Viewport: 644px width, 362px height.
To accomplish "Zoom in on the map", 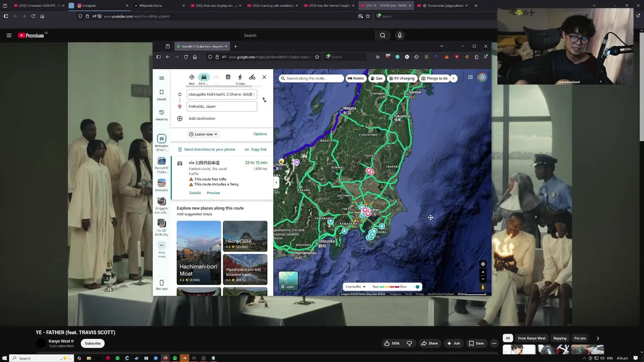I will tap(483, 273).
